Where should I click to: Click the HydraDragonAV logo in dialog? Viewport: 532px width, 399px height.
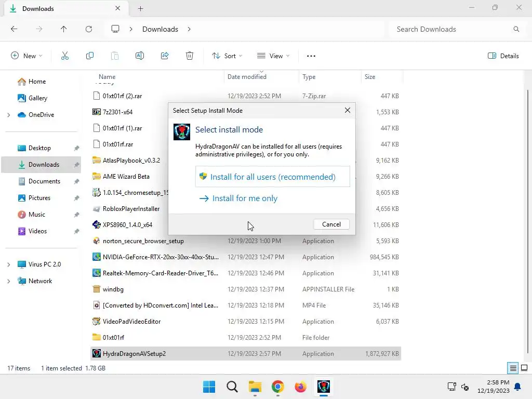(x=182, y=132)
